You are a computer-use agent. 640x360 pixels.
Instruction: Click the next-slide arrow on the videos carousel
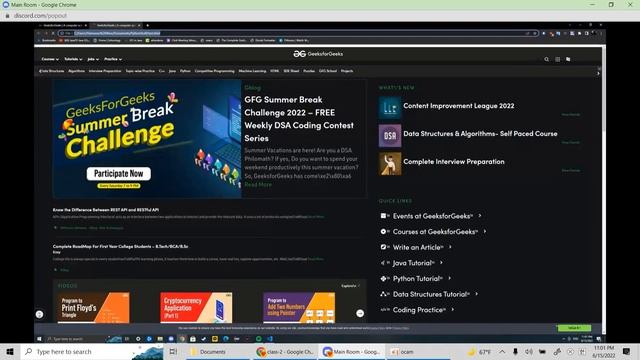[x=360, y=313]
